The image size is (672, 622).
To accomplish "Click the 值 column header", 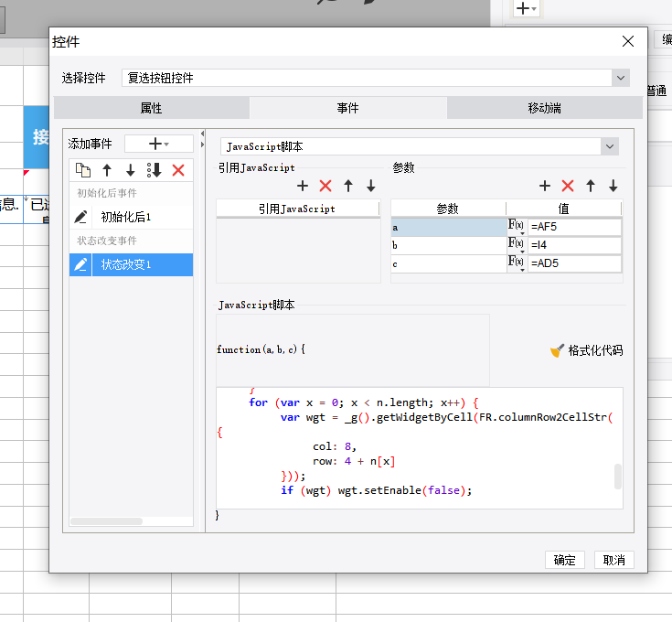I will [563, 209].
